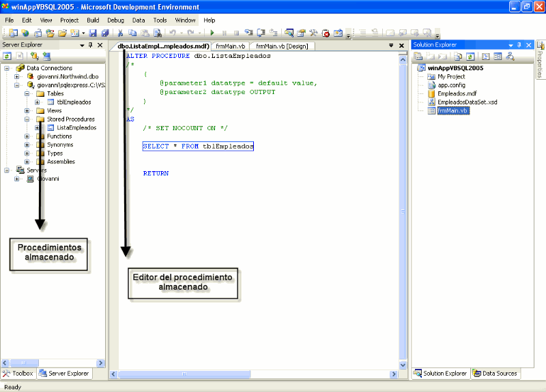Switch to the Data Sources panel tab
This screenshot has width=546, height=392.
(x=495, y=373)
